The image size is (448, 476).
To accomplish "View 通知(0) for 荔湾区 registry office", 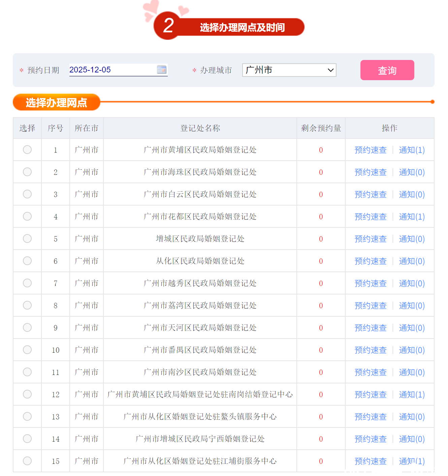I will pyautogui.click(x=412, y=306).
